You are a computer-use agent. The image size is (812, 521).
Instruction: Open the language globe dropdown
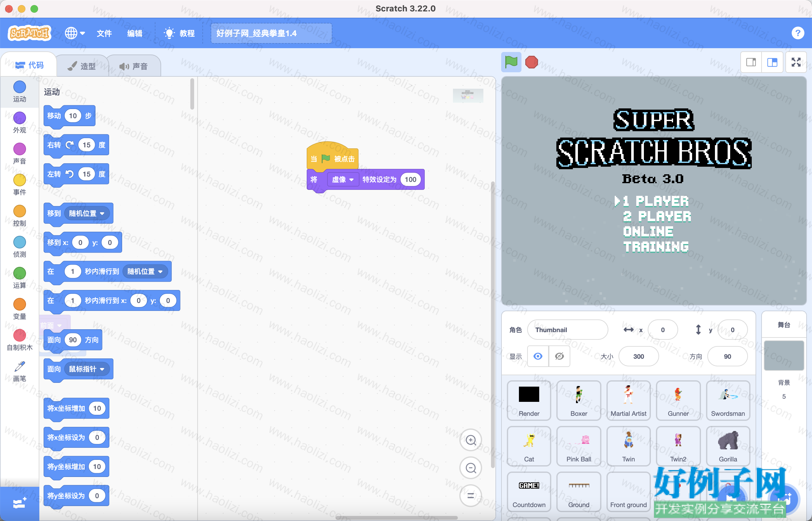coord(75,33)
